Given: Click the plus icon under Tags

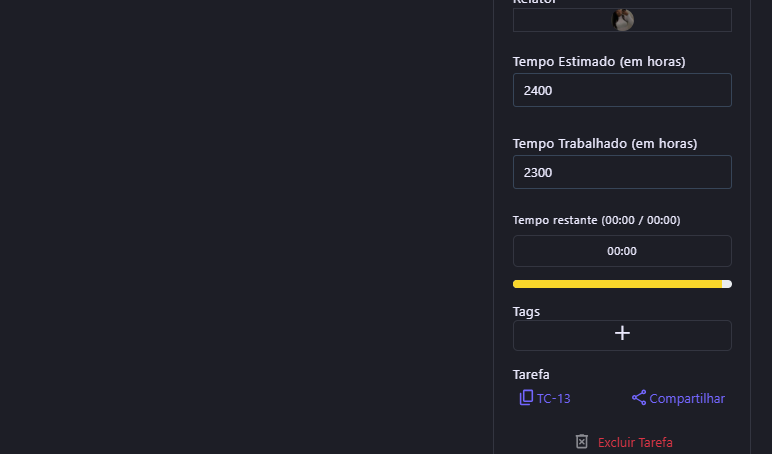Looking at the screenshot, I should 622,334.
